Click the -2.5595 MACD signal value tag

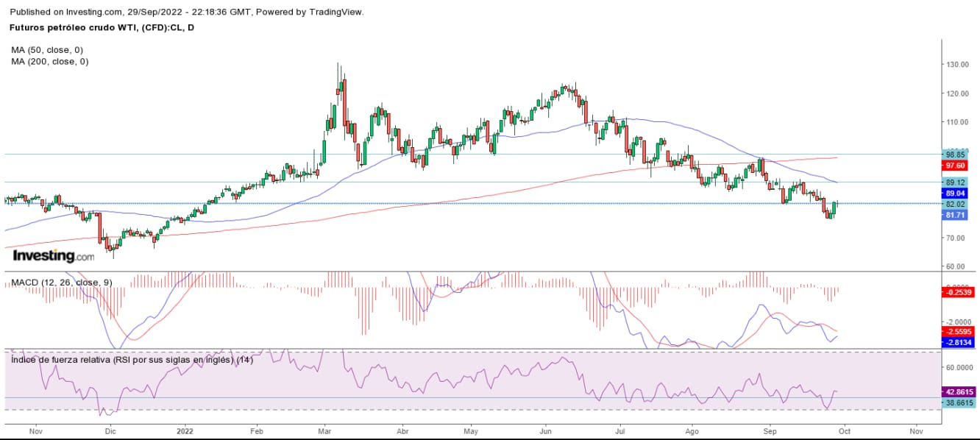point(958,332)
